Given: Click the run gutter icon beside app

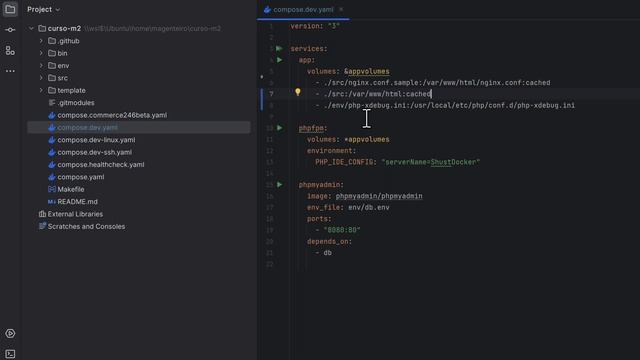Looking at the screenshot, I should pyautogui.click(x=280, y=60).
